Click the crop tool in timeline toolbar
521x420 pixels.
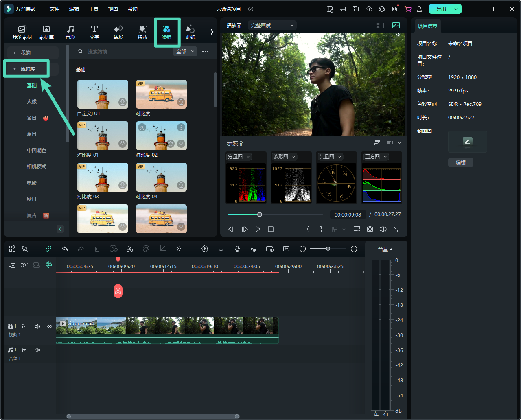coord(162,249)
